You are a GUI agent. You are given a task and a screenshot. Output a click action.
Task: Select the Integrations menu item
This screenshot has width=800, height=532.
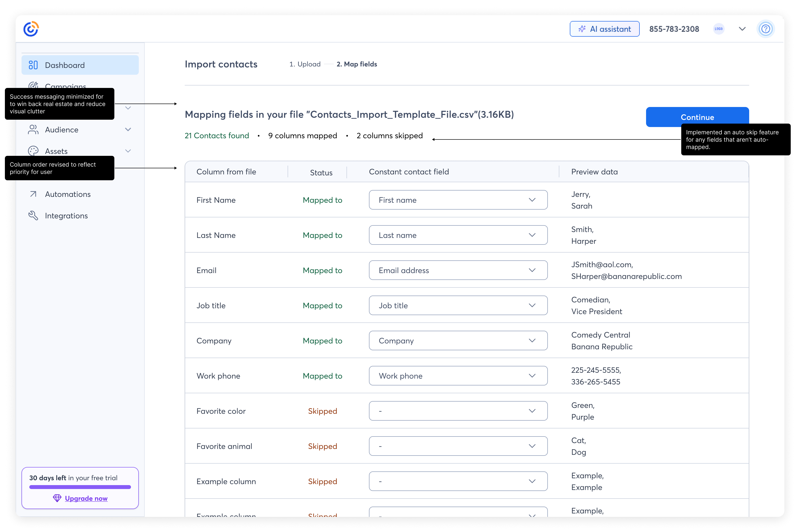66,216
